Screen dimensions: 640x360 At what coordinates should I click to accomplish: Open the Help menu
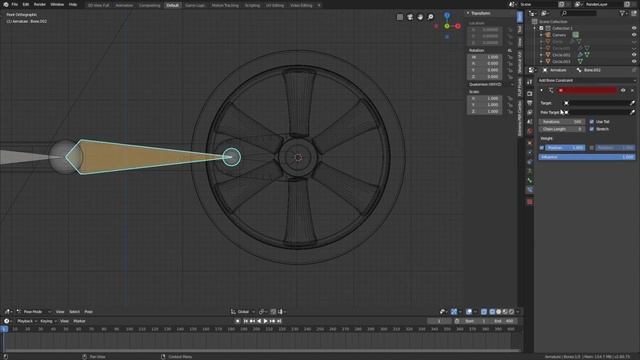(73, 4)
